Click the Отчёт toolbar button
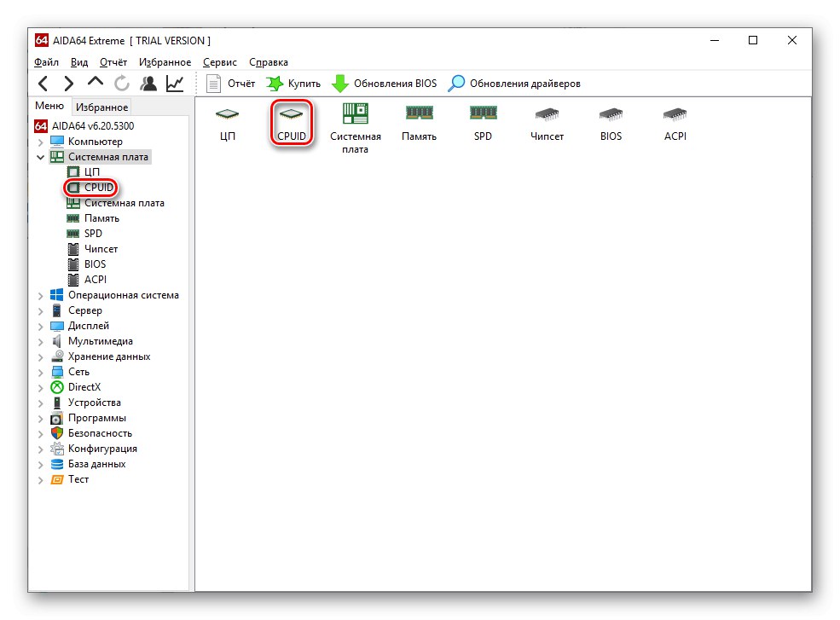This screenshot has width=840, height=620. click(x=230, y=84)
